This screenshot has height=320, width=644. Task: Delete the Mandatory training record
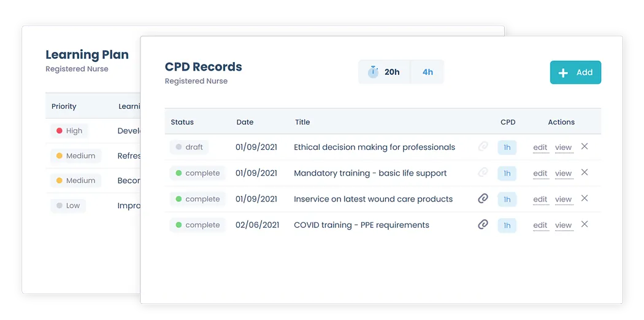click(x=585, y=172)
